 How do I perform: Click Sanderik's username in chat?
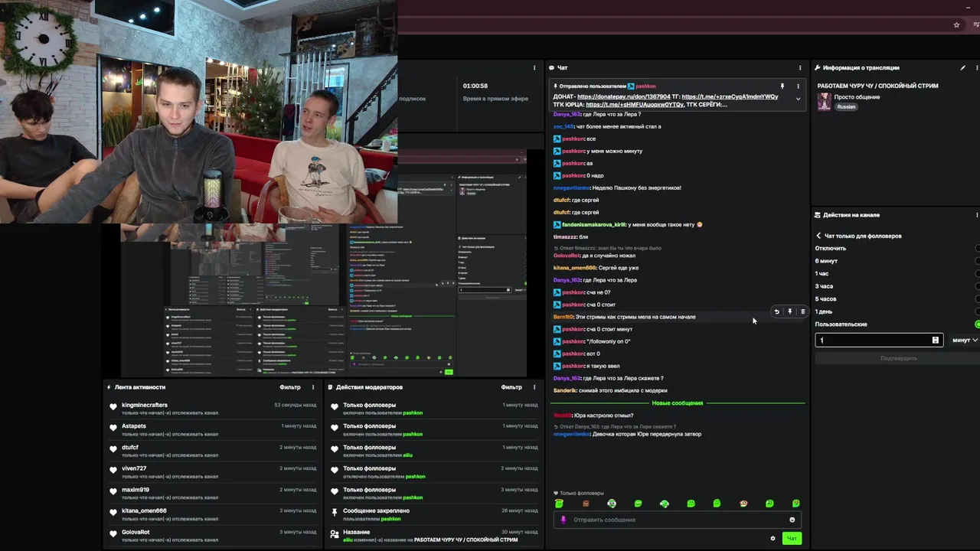pos(564,390)
